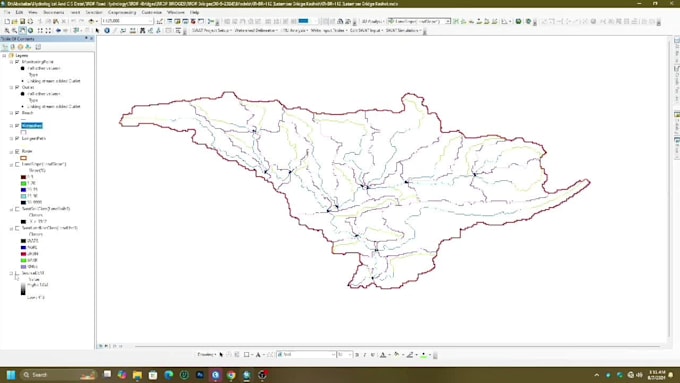Collapse the LandSlope layer legend
The height and width of the screenshot is (383, 680).
12,164
